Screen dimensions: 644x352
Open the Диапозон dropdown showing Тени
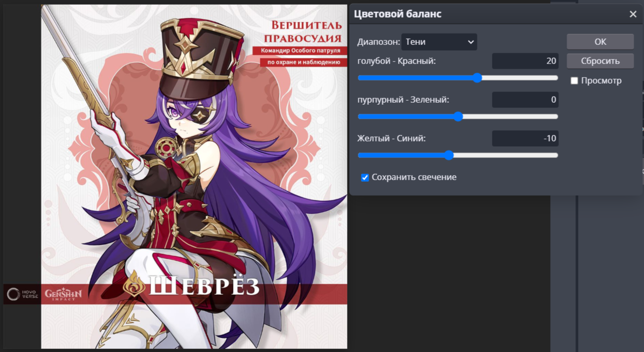click(x=439, y=42)
